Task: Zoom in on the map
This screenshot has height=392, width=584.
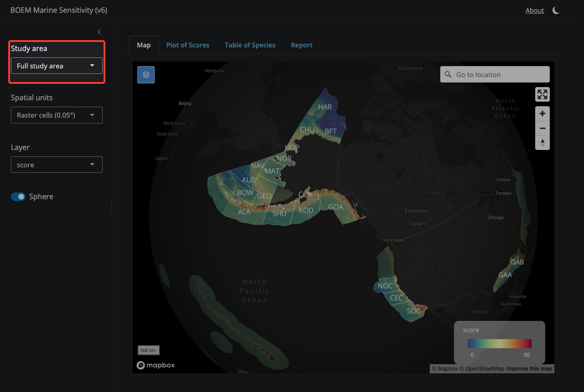Action: point(542,113)
